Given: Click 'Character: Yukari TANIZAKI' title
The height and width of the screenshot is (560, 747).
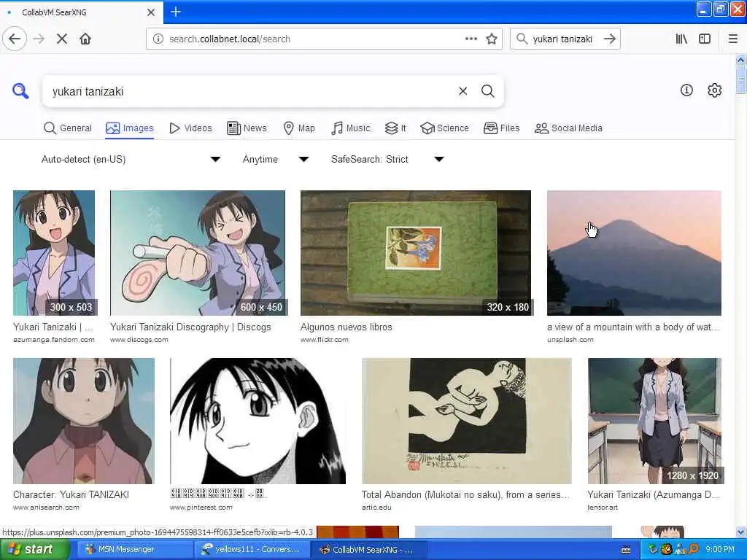Looking at the screenshot, I should point(71,495).
